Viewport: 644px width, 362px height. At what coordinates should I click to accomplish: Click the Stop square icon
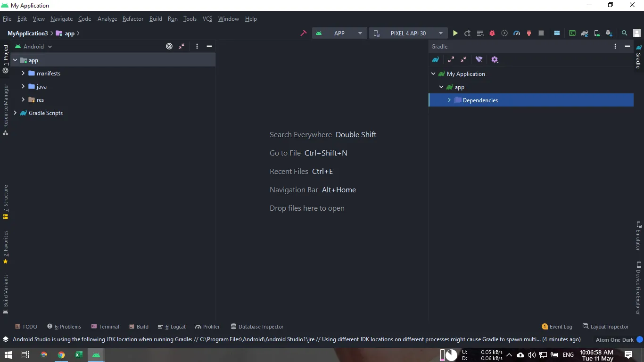coord(541,33)
